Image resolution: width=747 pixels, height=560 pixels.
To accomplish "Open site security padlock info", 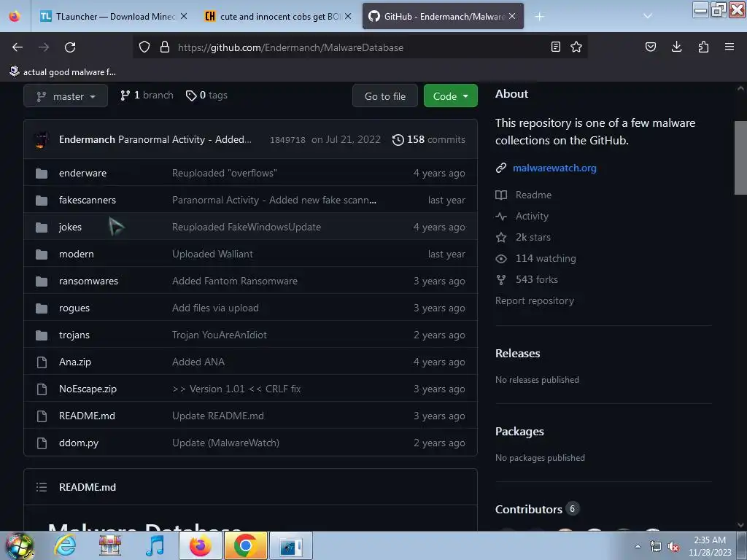I will [x=165, y=47].
